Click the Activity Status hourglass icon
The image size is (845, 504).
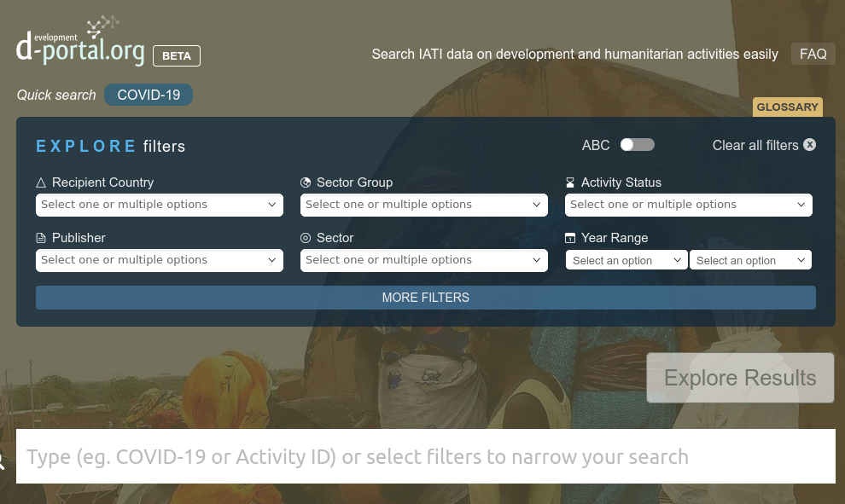coord(570,183)
